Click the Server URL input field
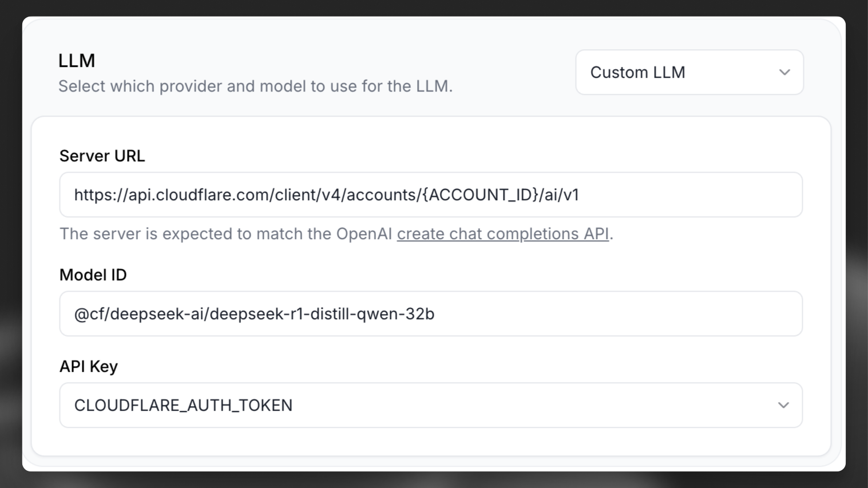868x488 pixels. click(430, 195)
